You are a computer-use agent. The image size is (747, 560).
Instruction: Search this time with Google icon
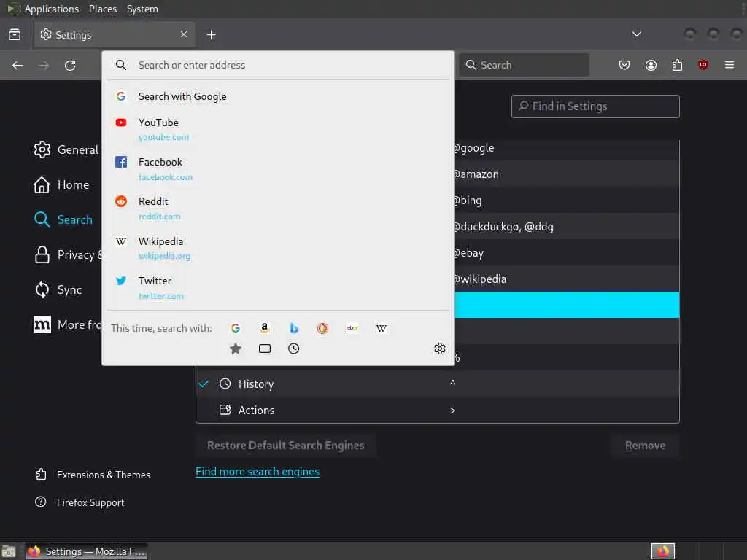(x=236, y=328)
